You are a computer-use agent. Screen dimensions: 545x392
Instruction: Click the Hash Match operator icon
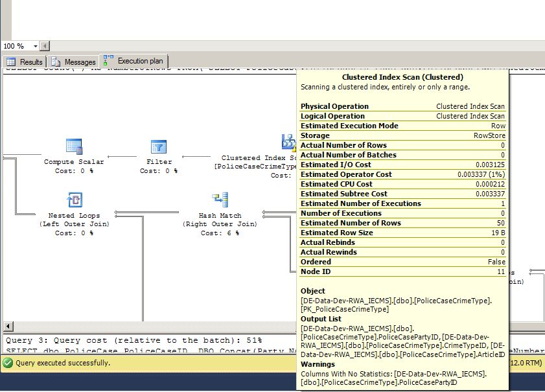coord(220,200)
